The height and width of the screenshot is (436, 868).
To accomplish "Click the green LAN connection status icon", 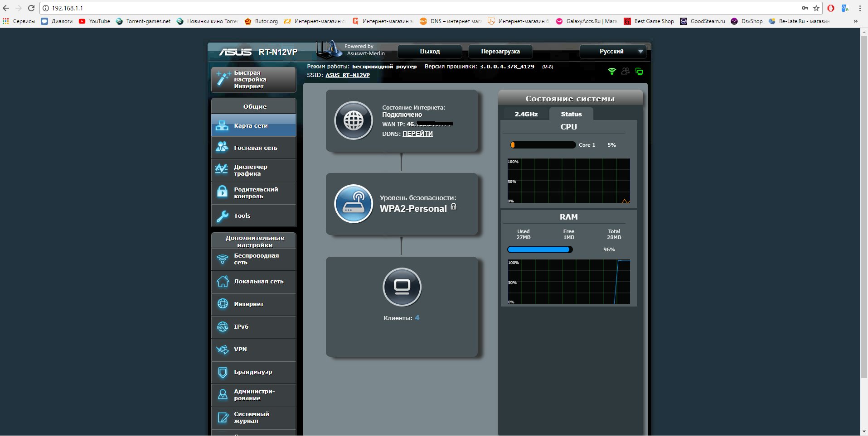I will pos(639,71).
